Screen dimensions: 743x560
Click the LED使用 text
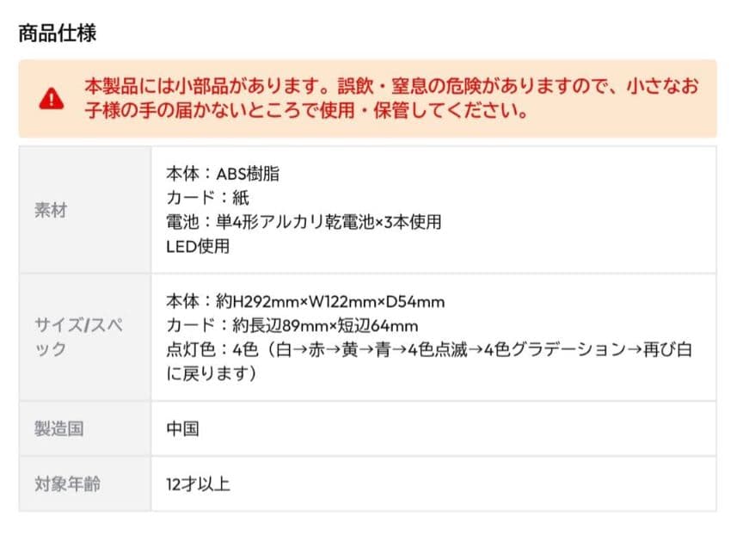click(198, 246)
